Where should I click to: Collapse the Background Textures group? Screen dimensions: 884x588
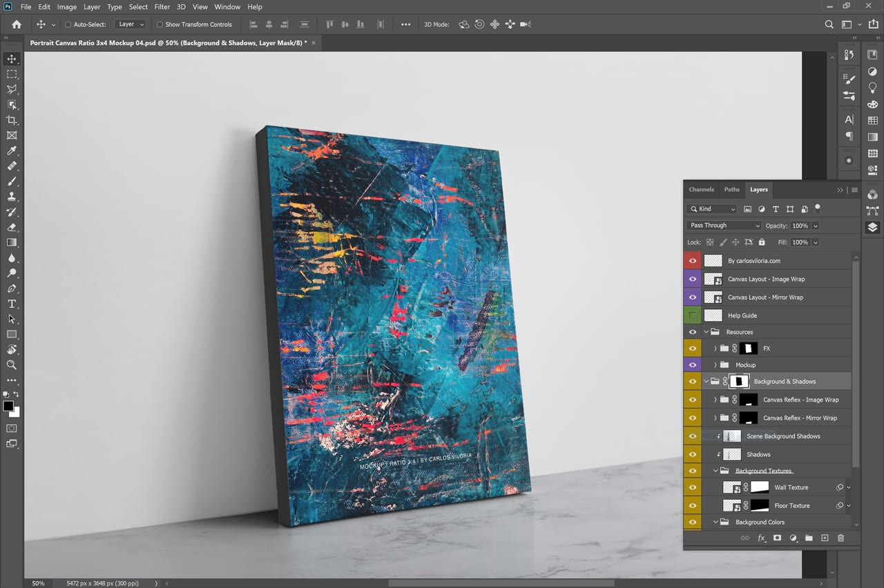point(715,471)
